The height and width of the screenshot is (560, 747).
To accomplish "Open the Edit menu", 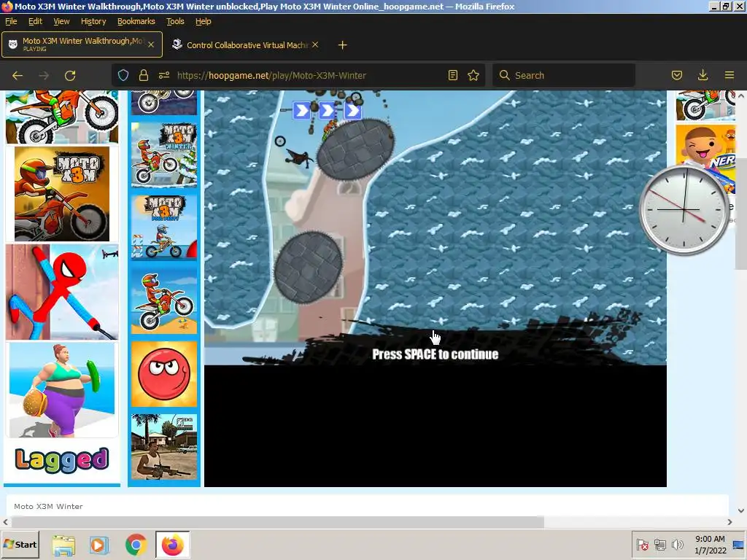I will tap(35, 21).
